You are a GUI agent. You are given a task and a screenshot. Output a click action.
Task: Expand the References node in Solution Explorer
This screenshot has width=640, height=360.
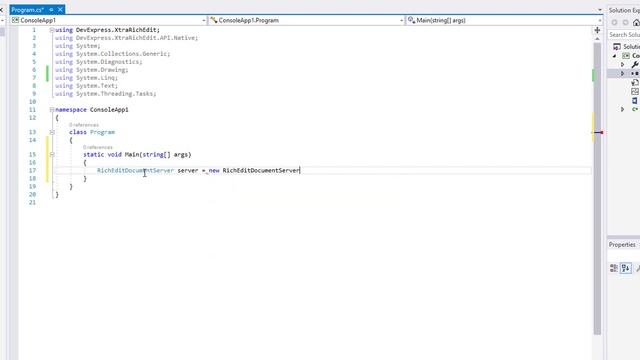coord(622,73)
